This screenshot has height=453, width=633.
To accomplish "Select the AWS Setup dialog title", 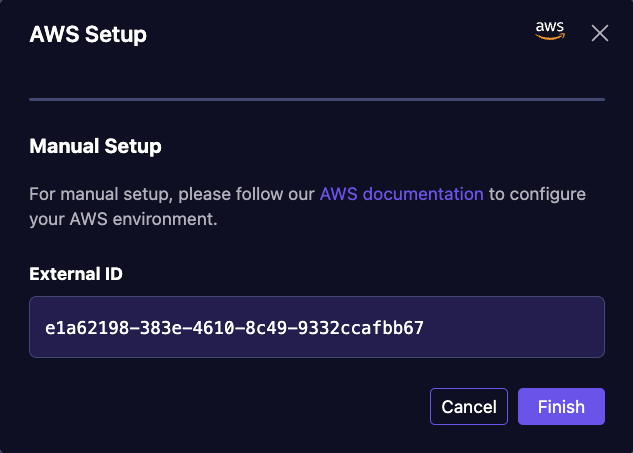I will pos(88,34).
